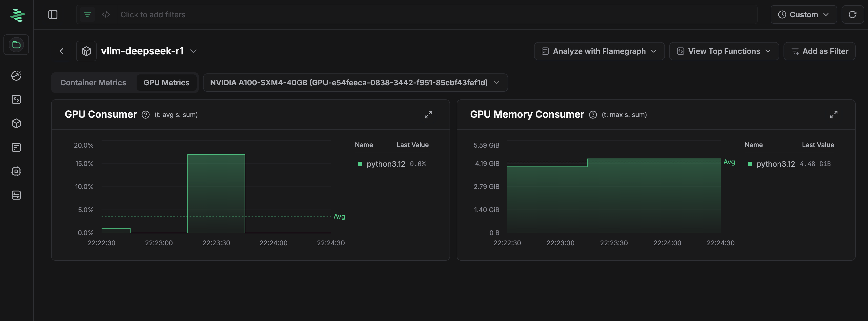Click the Add as Filter button

tap(820, 51)
